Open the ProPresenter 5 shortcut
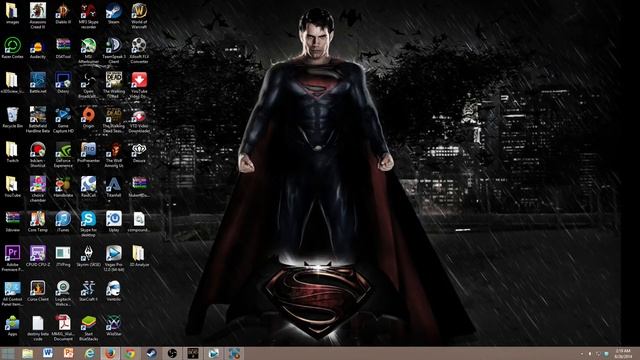Screen dimensions: 640x360 (88, 154)
